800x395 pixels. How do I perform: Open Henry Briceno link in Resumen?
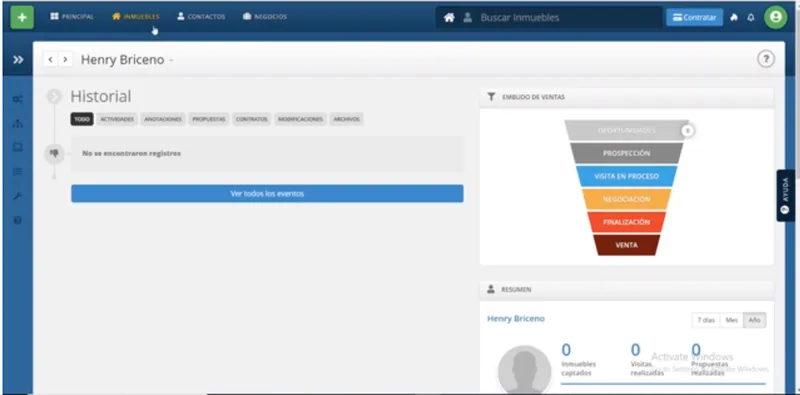516,318
